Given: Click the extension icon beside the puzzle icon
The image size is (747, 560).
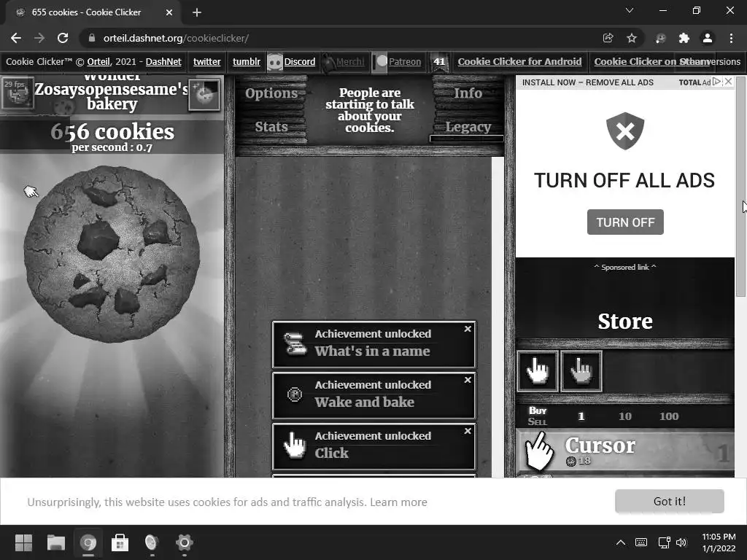Looking at the screenshot, I should click(x=660, y=38).
